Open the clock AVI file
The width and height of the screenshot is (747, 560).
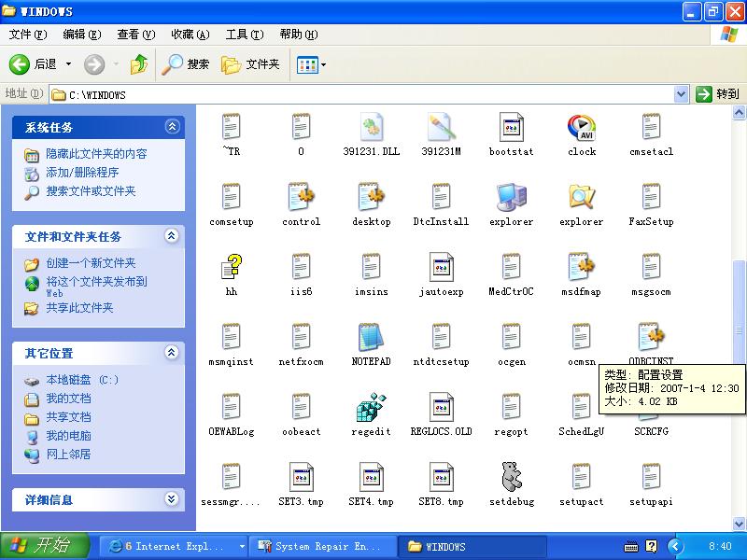pos(581,128)
